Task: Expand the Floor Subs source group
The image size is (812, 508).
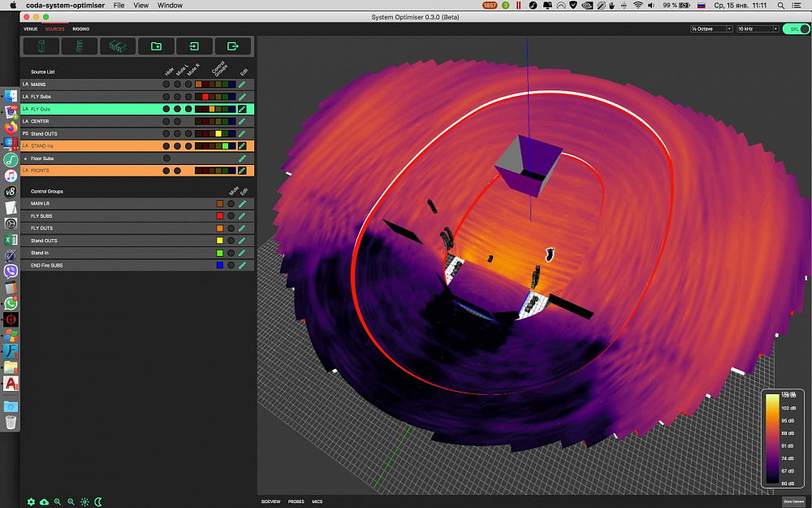Action: 25,158
